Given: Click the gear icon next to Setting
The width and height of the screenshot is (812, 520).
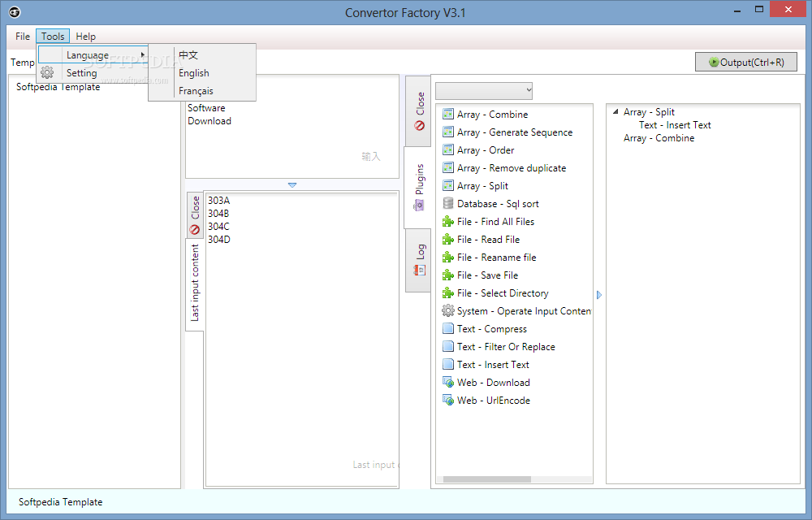Looking at the screenshot, I should (x=47, y=72).
